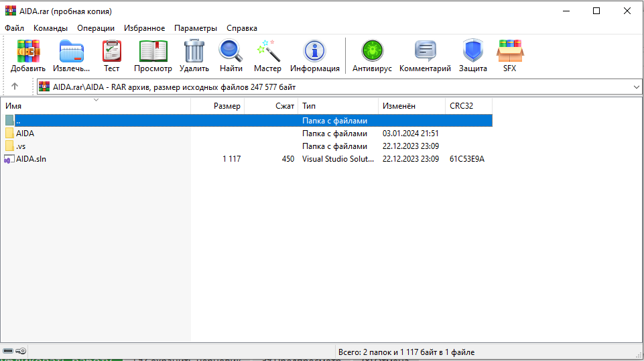644x361 pixels.
Task: Select the .vs folder in list
Action: pos(21,146)
